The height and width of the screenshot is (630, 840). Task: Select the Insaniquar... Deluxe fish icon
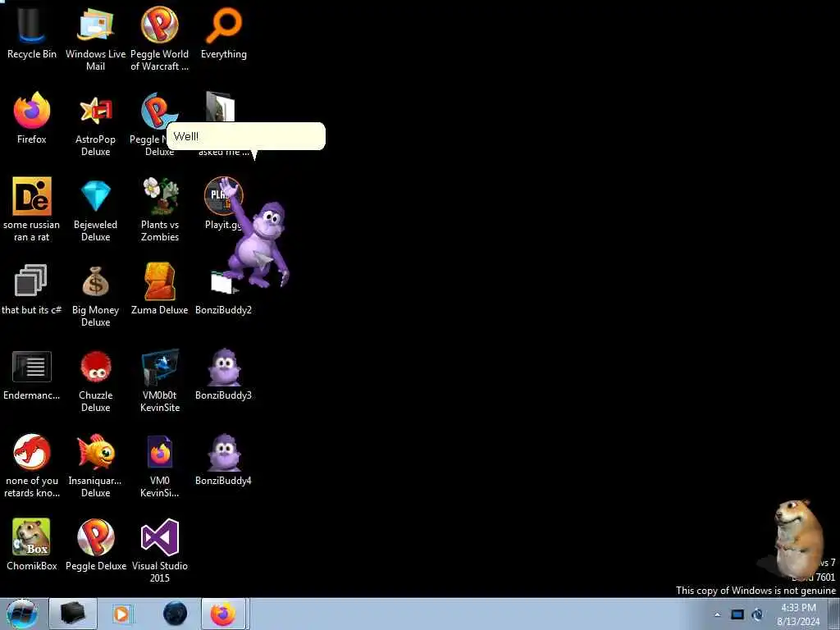tap(95, 465)
